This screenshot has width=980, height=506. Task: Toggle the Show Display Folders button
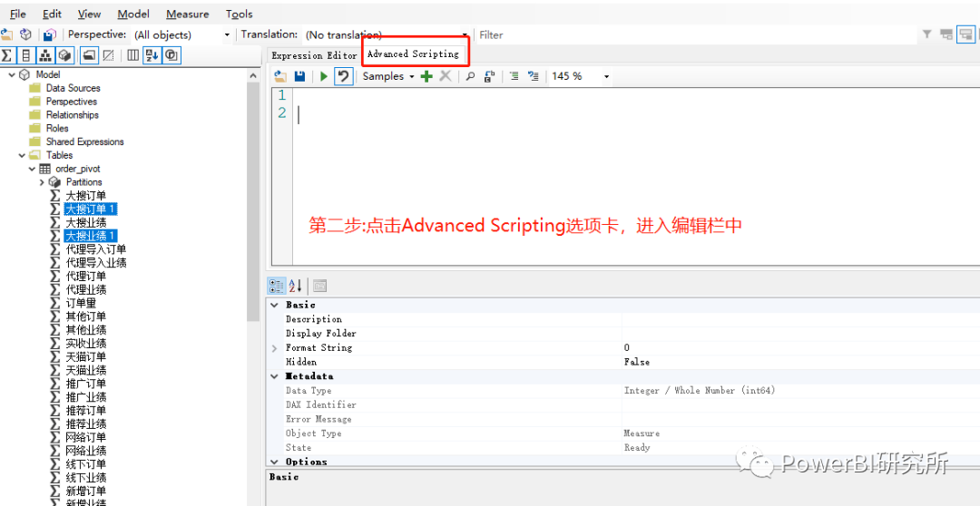click(89, 55)
